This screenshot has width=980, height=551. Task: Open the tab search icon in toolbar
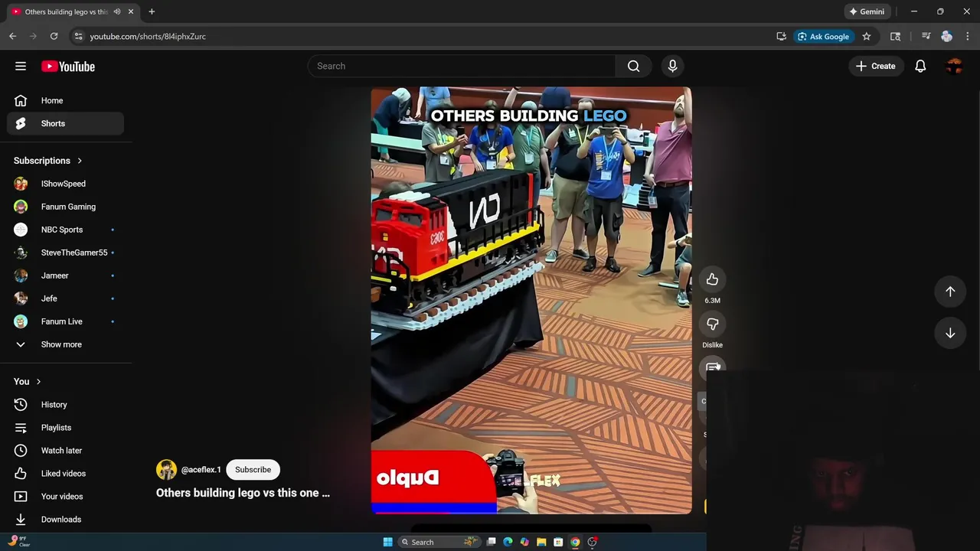coord(895,36)
